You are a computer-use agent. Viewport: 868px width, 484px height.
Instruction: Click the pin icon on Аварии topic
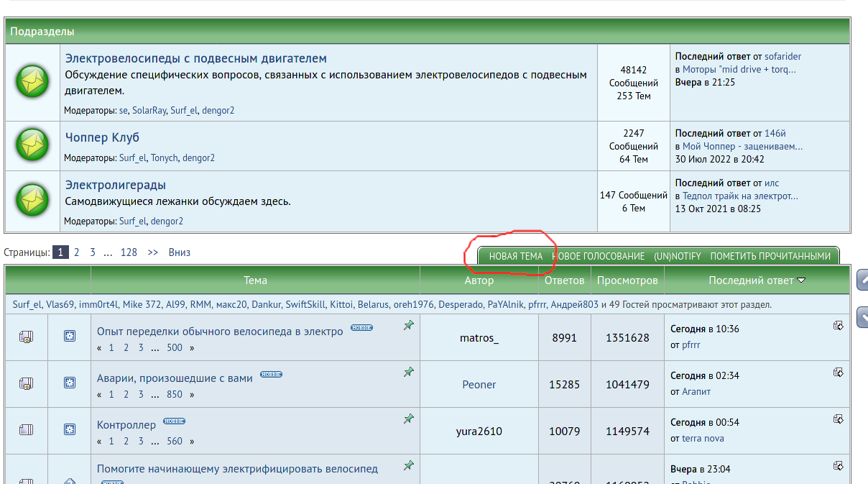pos(408,373)
